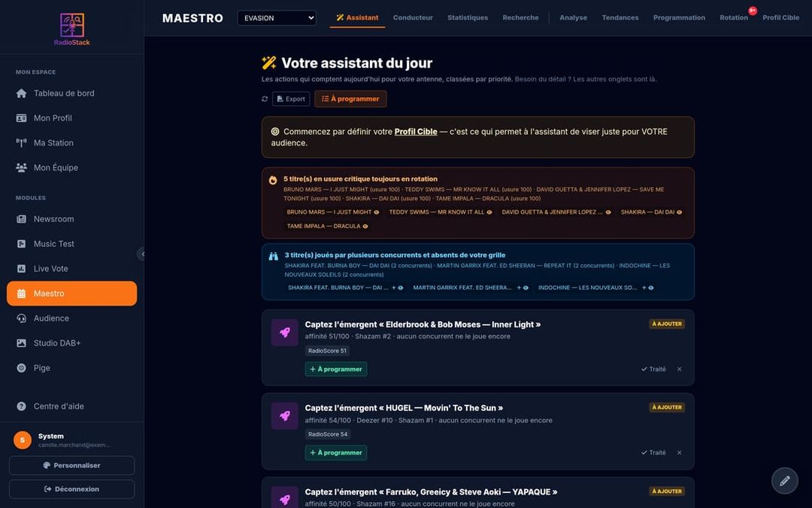Add MARTIN GARRIX FEAT. ED SHEERAN with plus icon
This screenshot has height=508, width=812.
tap(519, 288)
